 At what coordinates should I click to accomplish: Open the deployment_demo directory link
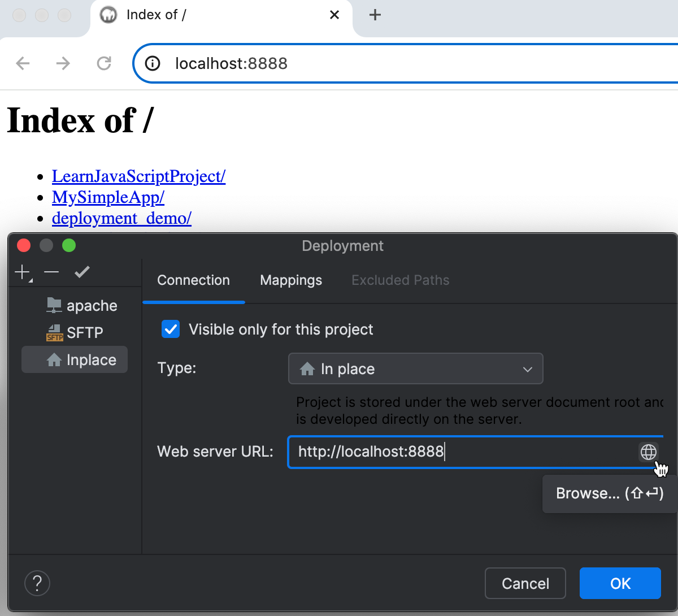pyautogui.click(x=121, y=218)
